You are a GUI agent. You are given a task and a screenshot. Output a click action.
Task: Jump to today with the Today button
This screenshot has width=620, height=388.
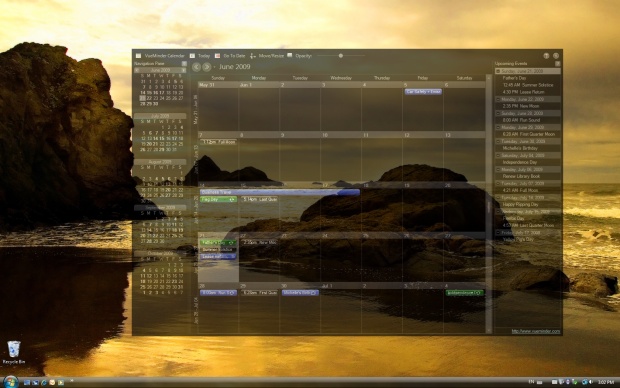point(200,56)
